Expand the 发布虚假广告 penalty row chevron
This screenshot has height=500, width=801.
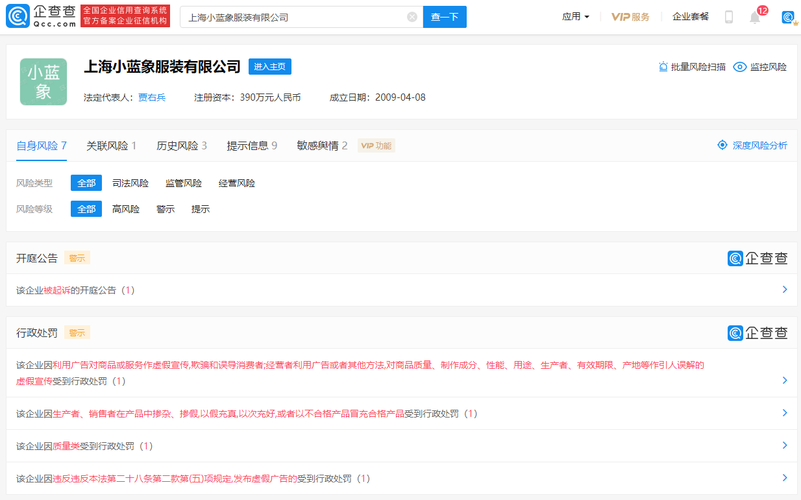coord(785,478)
